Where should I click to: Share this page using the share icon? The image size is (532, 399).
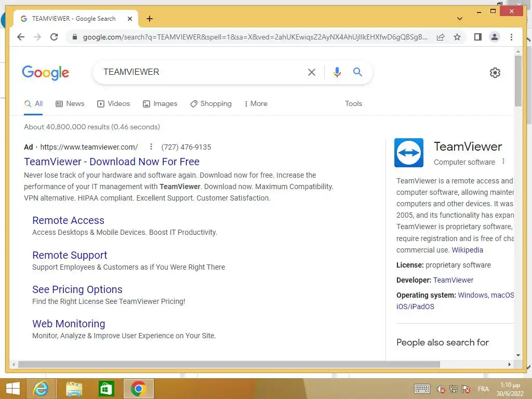tap(441, 37)
